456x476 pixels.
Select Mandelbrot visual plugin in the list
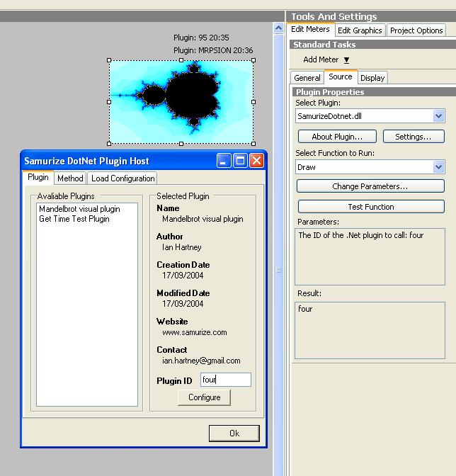click(x=79, y=209)
